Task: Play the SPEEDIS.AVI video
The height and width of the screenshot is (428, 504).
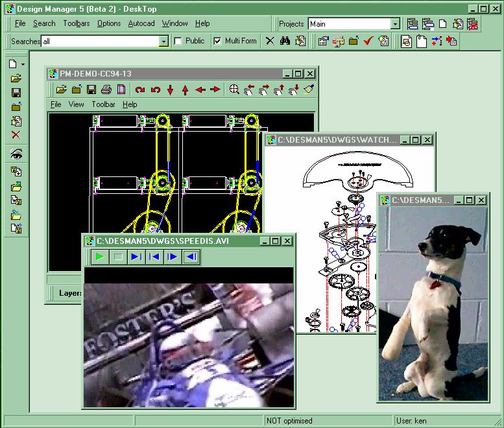Action: click(99, 257)
